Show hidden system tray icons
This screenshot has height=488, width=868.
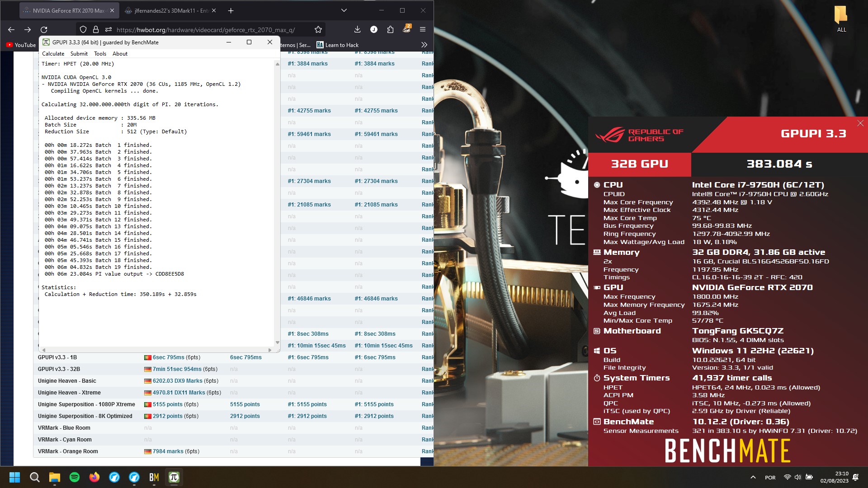(x=753, y=477)
